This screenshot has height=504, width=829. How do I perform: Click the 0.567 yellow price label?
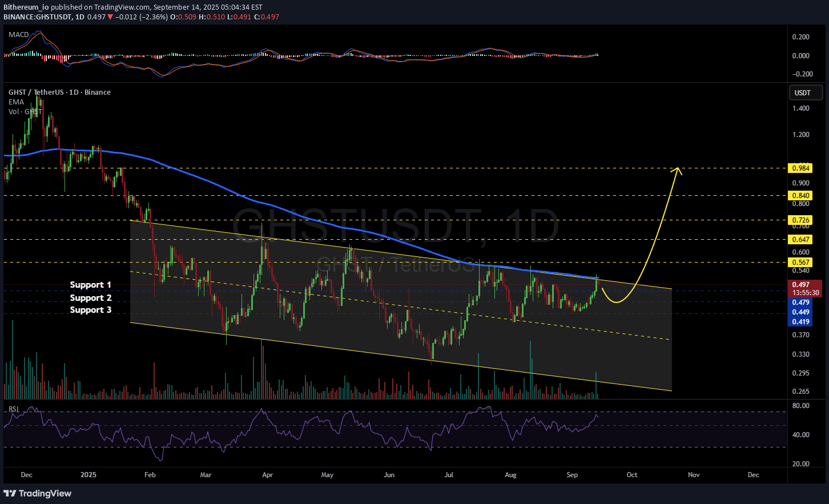pos(799,263)
